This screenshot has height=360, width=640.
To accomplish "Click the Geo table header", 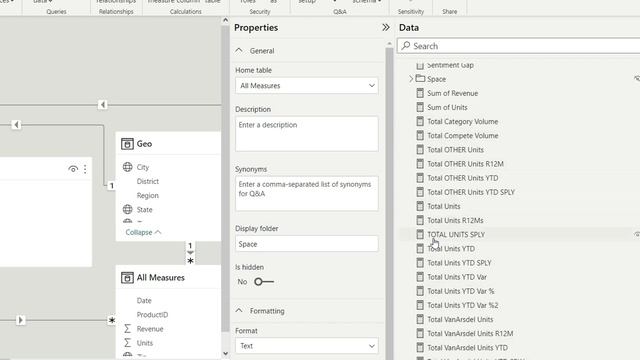I will (x=169, y=144).
